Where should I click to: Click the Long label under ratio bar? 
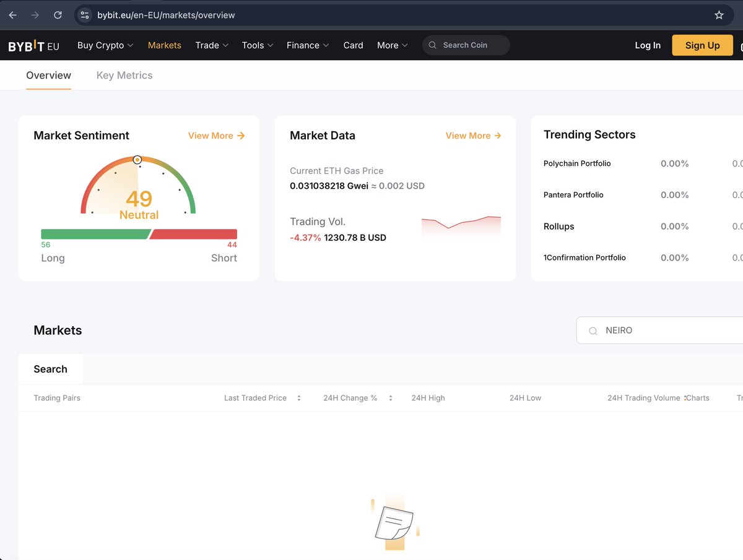pos(53,258)
